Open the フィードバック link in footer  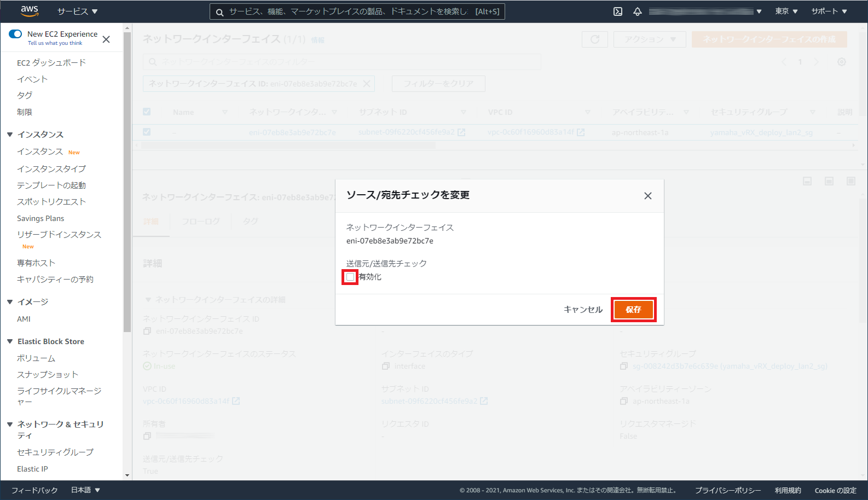(x=34, y=490)
